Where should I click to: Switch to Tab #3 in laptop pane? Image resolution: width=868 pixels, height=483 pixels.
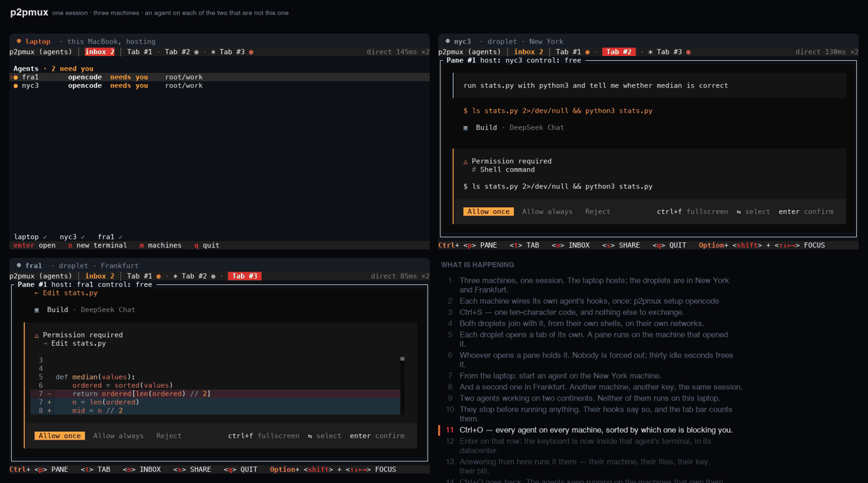(232, 52)
